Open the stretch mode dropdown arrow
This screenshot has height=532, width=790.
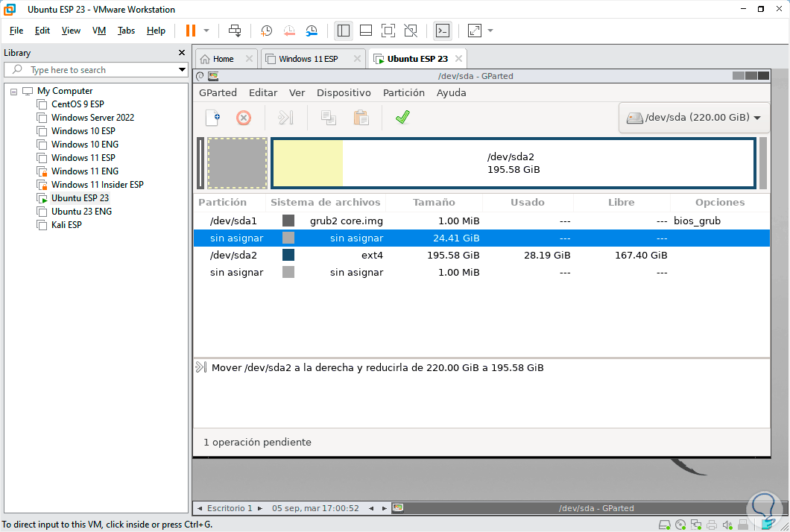click(490, 31)
